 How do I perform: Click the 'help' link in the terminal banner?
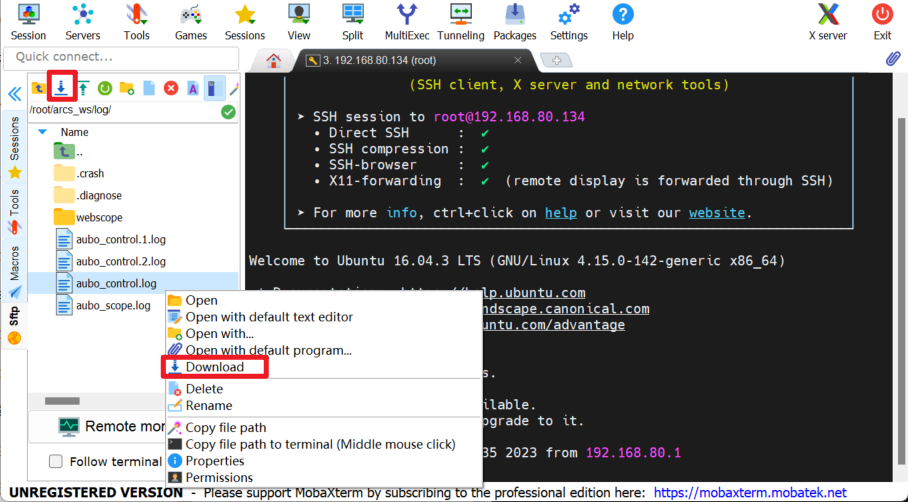click(x=561, y=213)
